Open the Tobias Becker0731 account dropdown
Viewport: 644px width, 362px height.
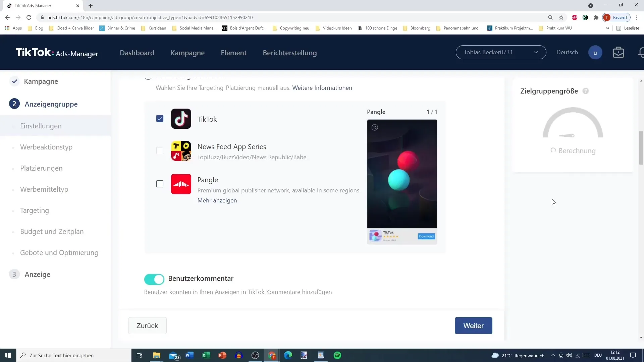(501, 52)
